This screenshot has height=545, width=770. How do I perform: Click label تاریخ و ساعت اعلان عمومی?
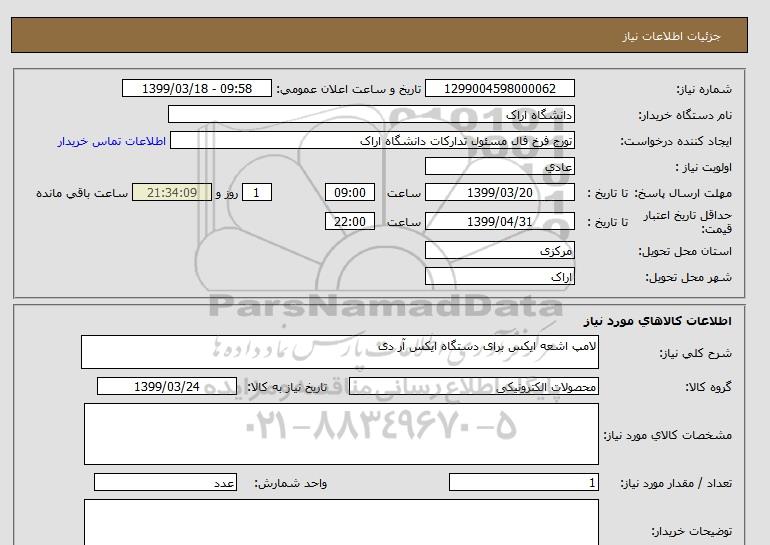(349, 89)
